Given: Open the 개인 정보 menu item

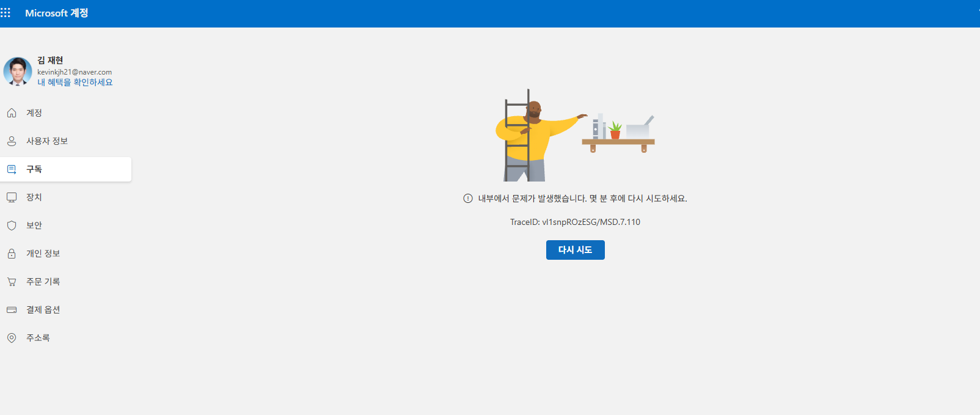Looking at the screenshot, I should (x=65, y=254).
